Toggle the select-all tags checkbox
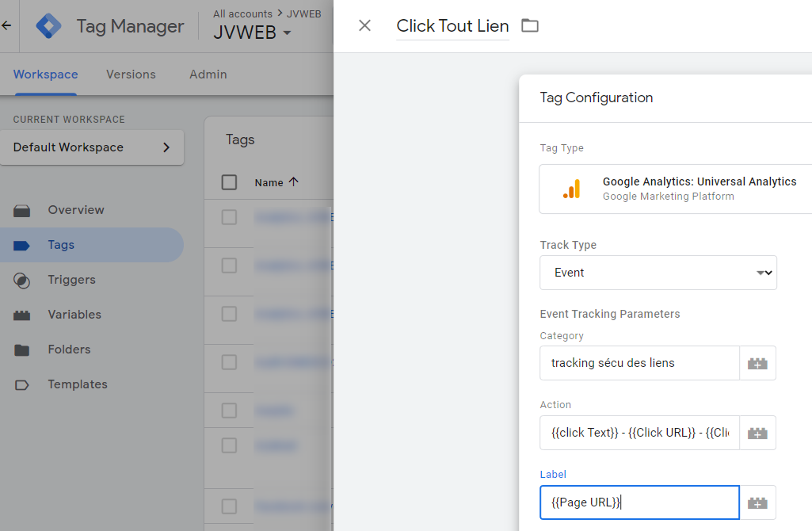The width and height of the screenshot is (812, 531). (x=229, y=182)
